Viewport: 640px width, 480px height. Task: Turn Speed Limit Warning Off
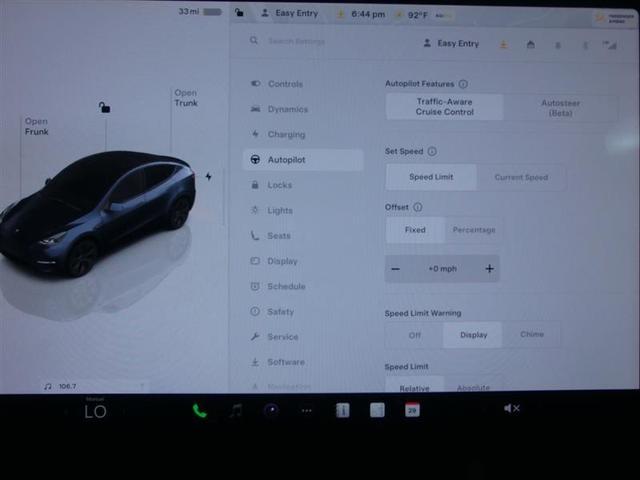pyautogui.click(x=414, y=335)
